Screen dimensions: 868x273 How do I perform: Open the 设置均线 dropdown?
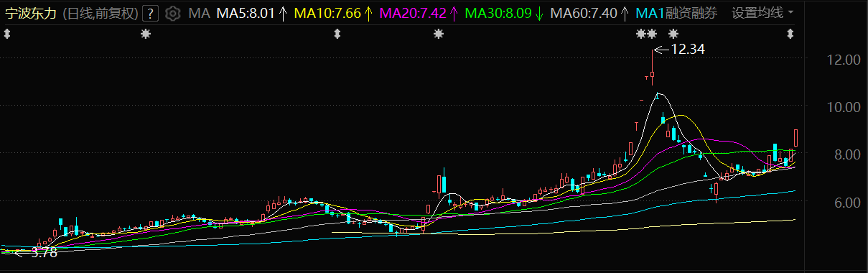pos(762,13)
